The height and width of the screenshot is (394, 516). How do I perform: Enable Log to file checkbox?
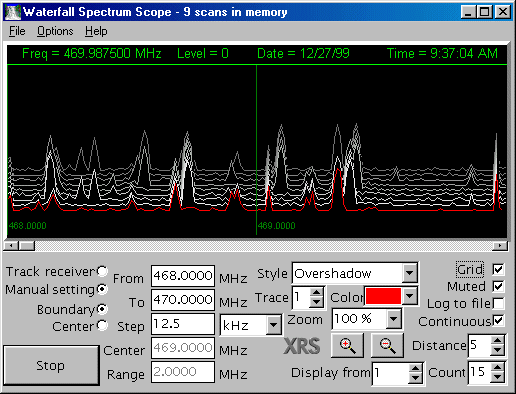pos(498,303)
